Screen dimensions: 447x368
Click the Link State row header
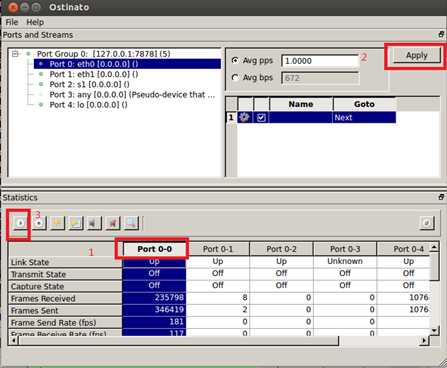pos(65,262)
